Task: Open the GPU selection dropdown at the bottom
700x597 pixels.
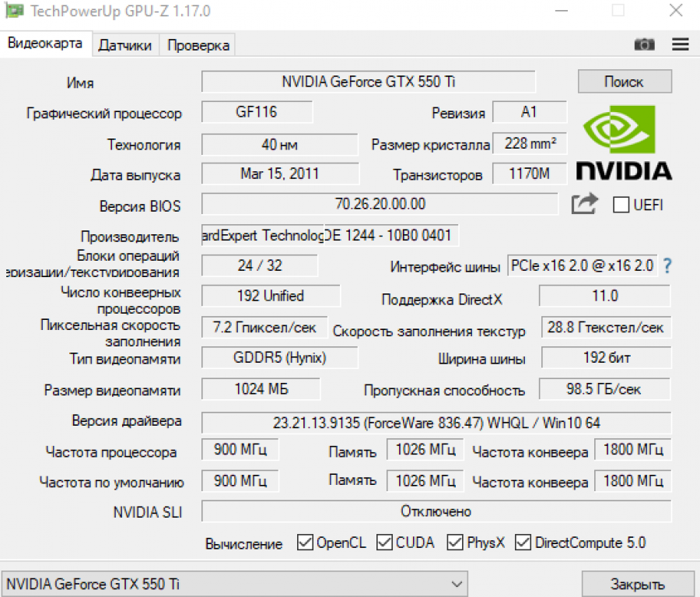Action: (x=233, y=583)
